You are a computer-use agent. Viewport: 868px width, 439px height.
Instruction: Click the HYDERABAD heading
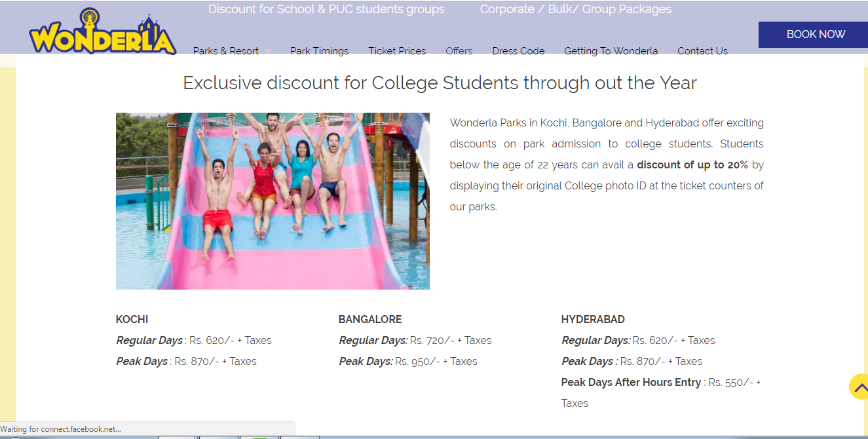pos(593,320)
